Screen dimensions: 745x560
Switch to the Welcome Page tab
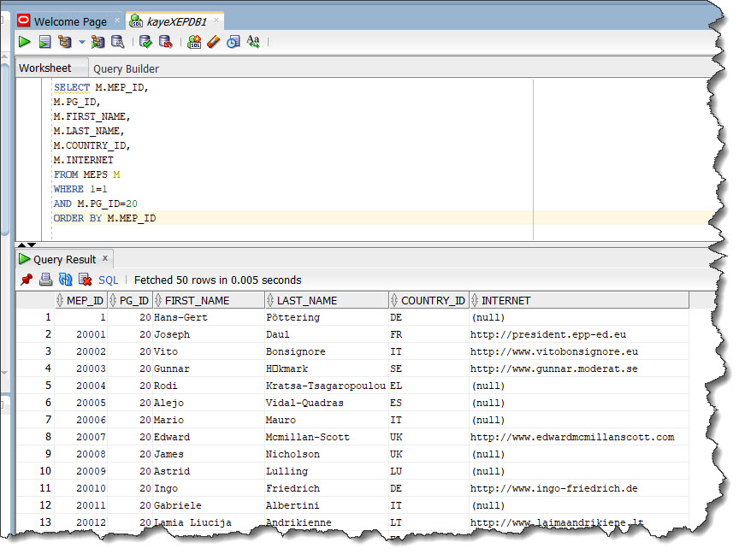tap(70, 22)
